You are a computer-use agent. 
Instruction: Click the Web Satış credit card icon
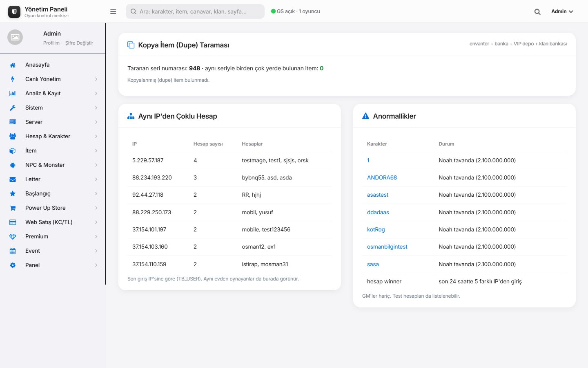click(x=13, y=222)
